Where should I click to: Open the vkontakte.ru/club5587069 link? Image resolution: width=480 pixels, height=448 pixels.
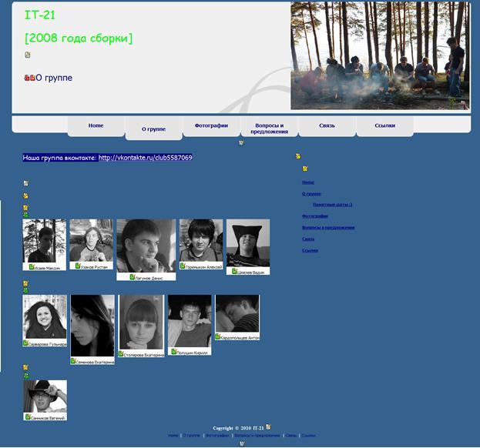(145, 158)
